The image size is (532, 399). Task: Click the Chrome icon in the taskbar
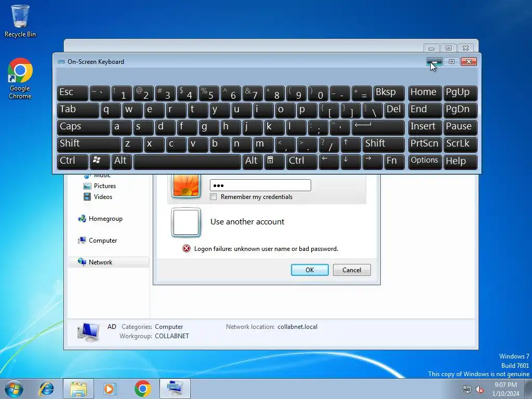tap(142, 389)
